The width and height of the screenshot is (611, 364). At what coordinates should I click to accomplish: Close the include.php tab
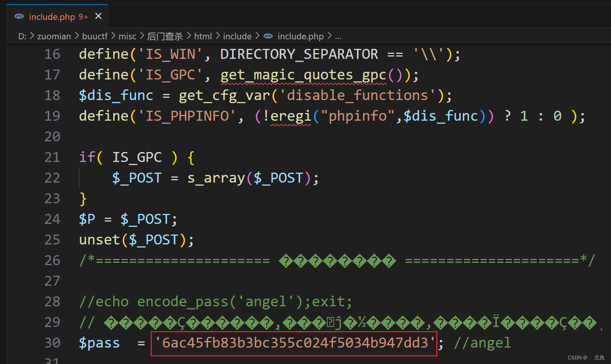pos(98,16)
